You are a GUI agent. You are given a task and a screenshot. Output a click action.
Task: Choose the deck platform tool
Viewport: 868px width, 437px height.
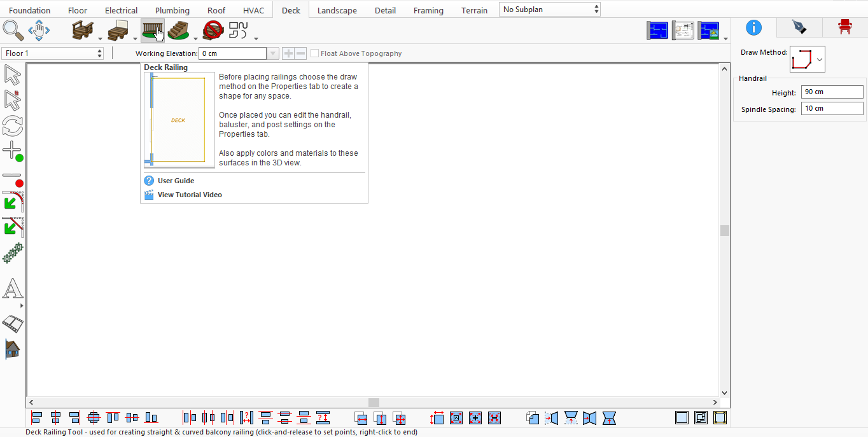coord(118,30)
